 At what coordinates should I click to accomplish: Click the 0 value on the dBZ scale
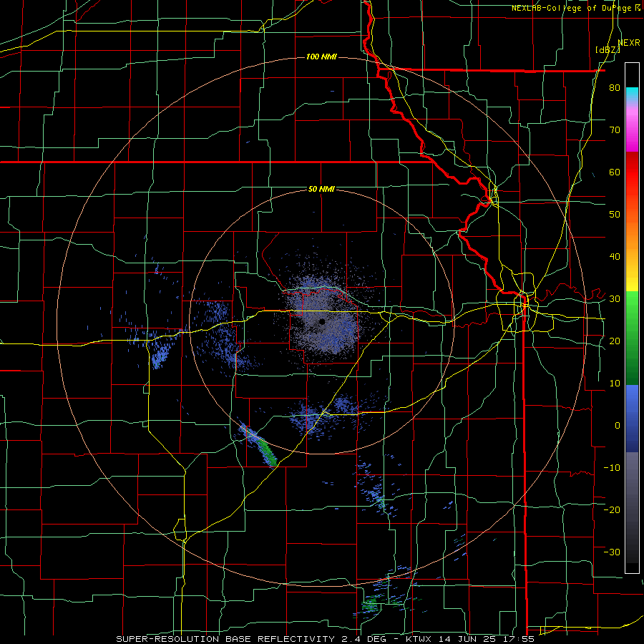click(618, 426)
